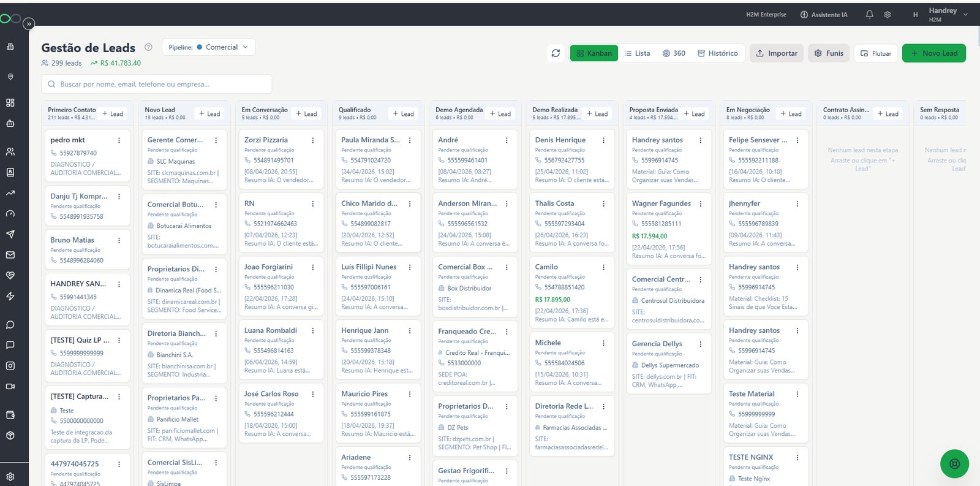Refresh the leads with the reload icon

tap(556, 53)
